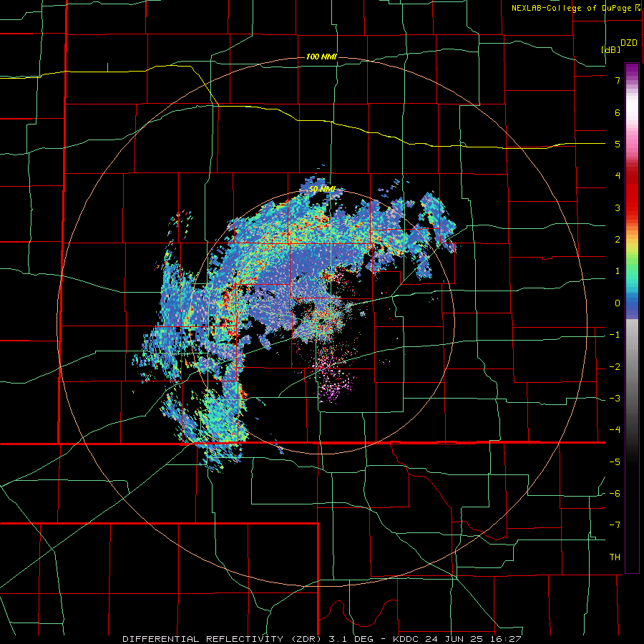
Task: Click the -5 value on the color scale
Action: coord(615,462)
